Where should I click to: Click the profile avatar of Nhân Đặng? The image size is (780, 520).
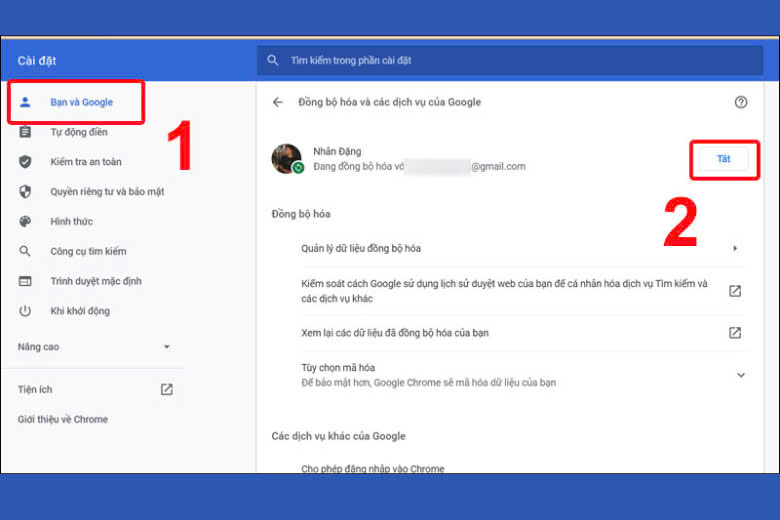pyautogui.click(x=287, y=159)
